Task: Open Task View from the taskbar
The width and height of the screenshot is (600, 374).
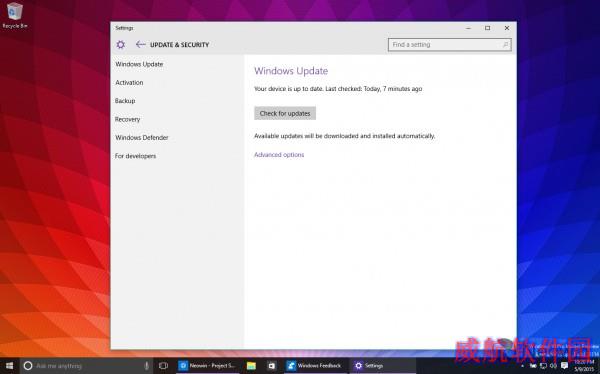Action: pyautogui.click(x=163, y=366)
